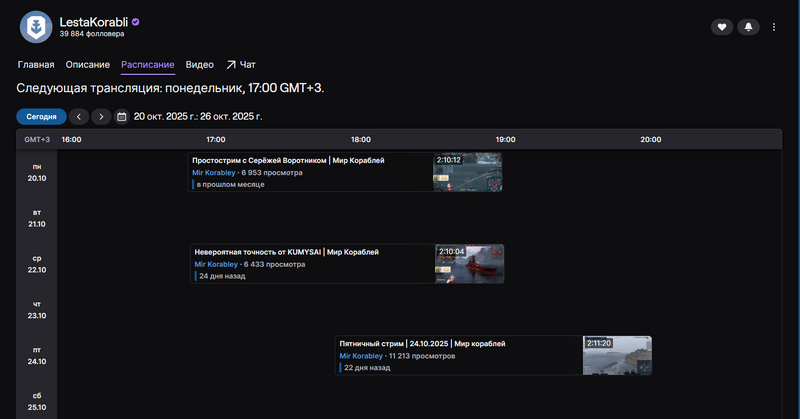Click Mir Korabley link under Пятничный стрим
This screenshot has width=800, height=419.
pyautogui.click(x=361, y=356)
